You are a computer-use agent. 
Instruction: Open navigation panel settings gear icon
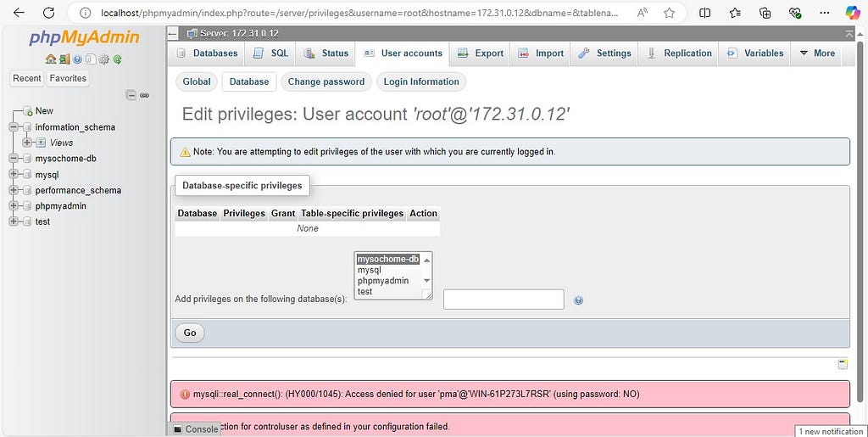104,59
